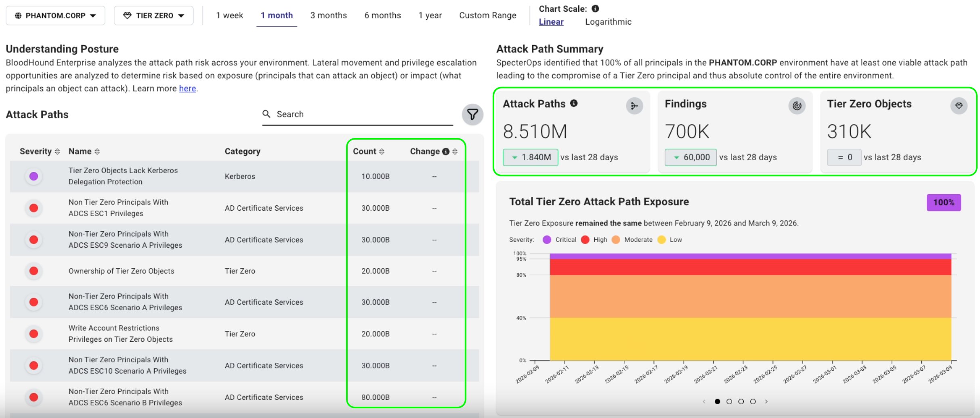This screenshot has height=418, width=980.
Task: Select the 3 months time range
Action: pos(328,15)
